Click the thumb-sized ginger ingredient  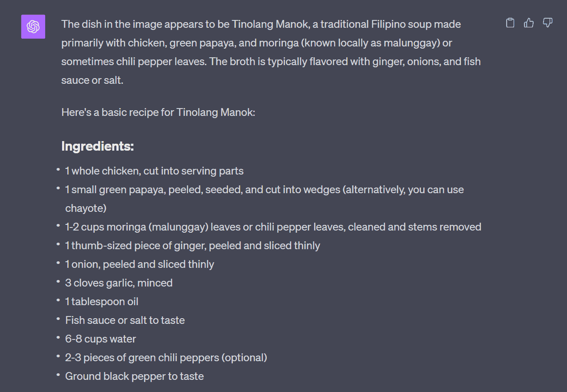coord(192,246)
